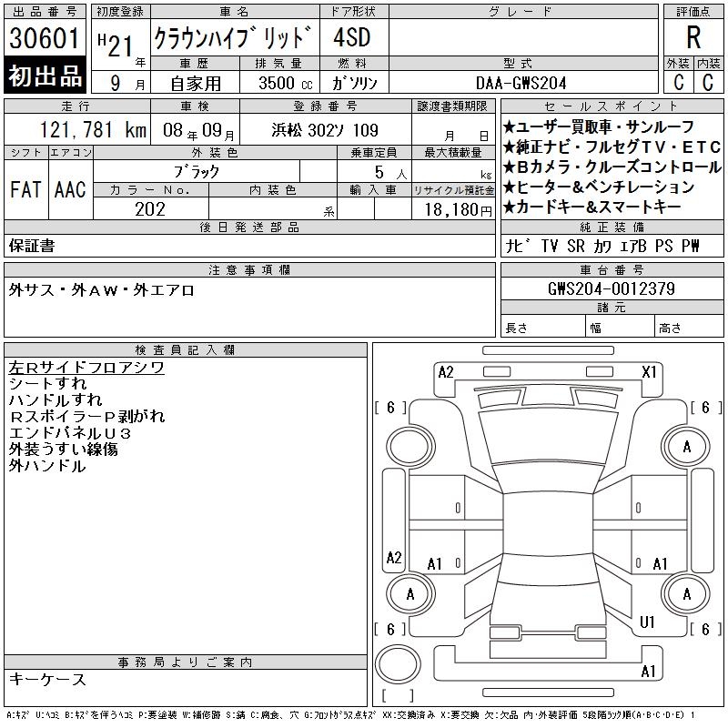Click the seating capacity 5 人
This screenshot has width=728, height=728.
[390, 172]
